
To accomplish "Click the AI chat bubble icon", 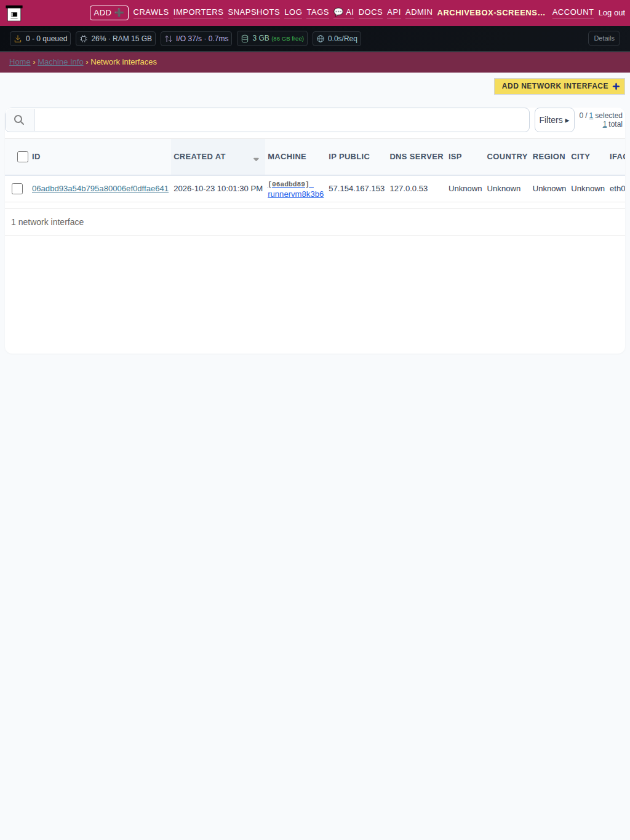I will coord(338,12).
